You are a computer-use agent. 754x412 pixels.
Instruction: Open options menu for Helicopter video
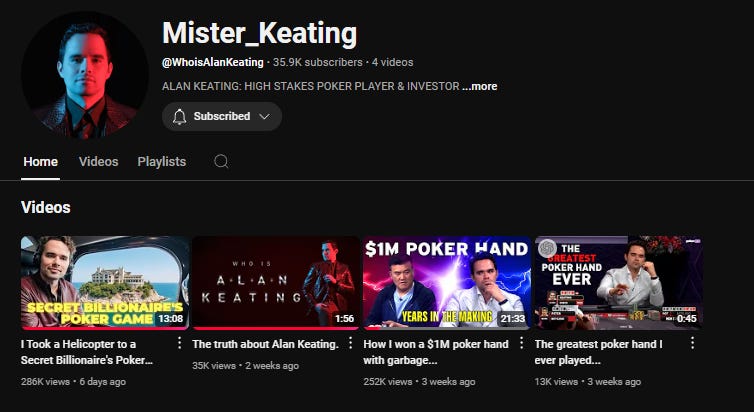click(179, 343)
